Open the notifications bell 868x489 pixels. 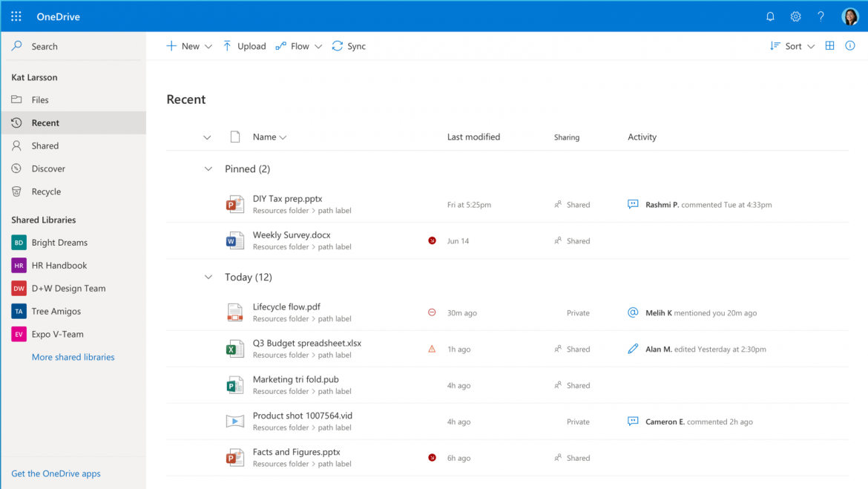(770, 16)
